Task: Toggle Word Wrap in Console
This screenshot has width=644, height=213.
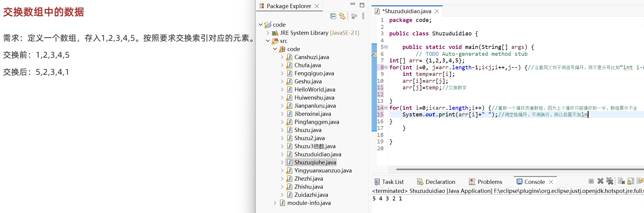Action: point(640,181)
